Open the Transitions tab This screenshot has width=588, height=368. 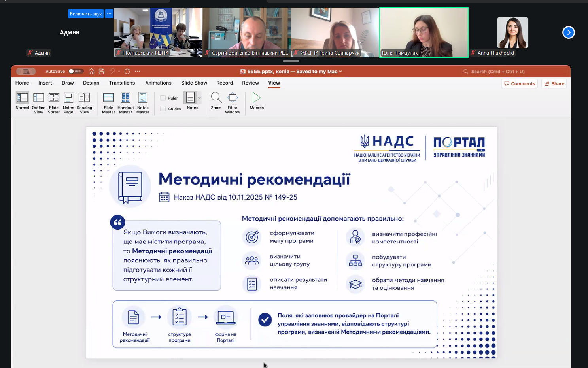(x=122, y=83)
